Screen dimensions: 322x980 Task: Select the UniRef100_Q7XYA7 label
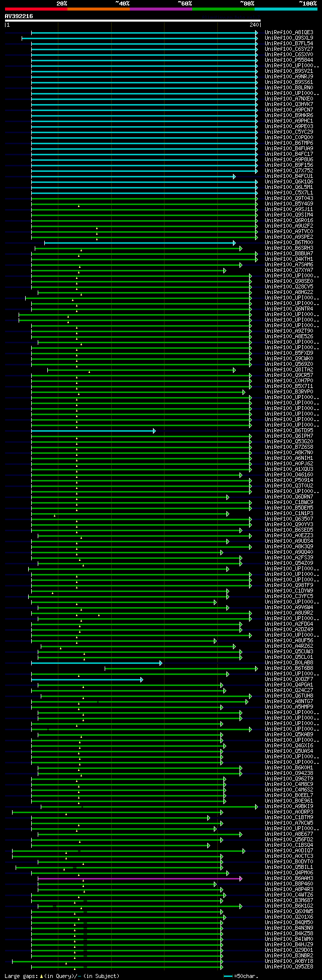point(289,270)
